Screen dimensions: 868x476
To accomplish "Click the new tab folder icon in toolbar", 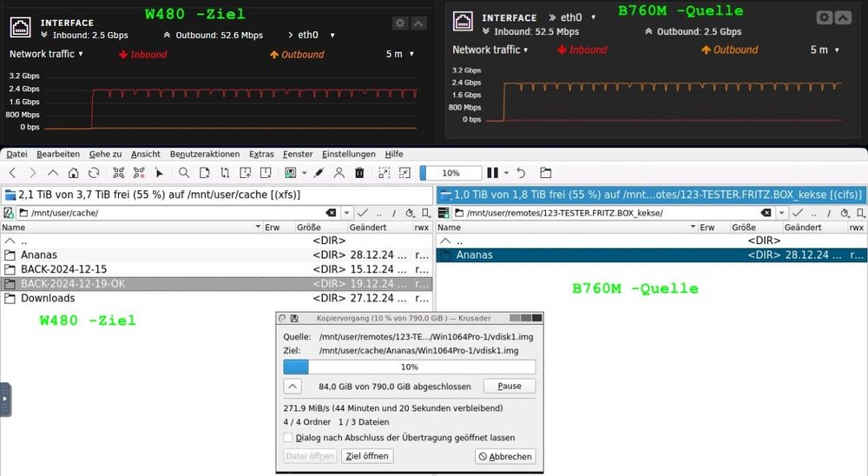I will pyautogui.click(x=545, y=173).
